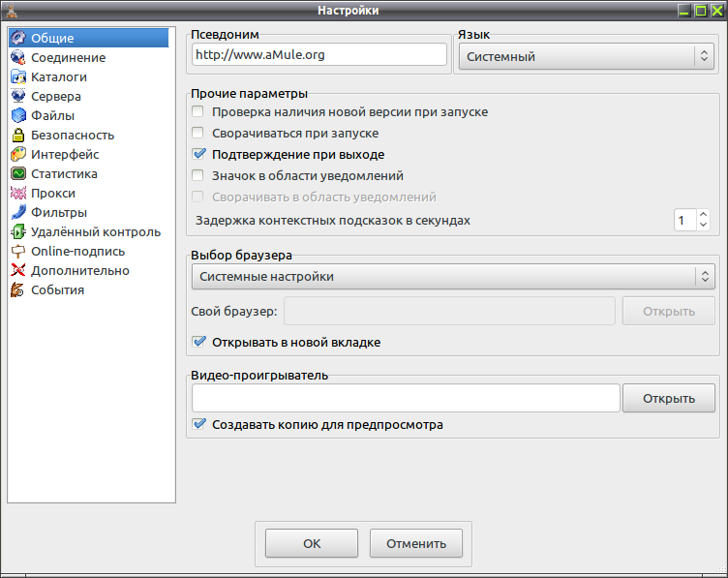Open Фильтры settings page
728x578 pixels.
point(59,213)
